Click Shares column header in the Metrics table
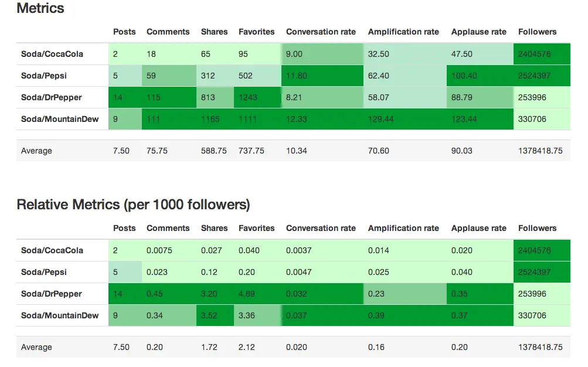The image size is (588, 367). coord(214,32)
